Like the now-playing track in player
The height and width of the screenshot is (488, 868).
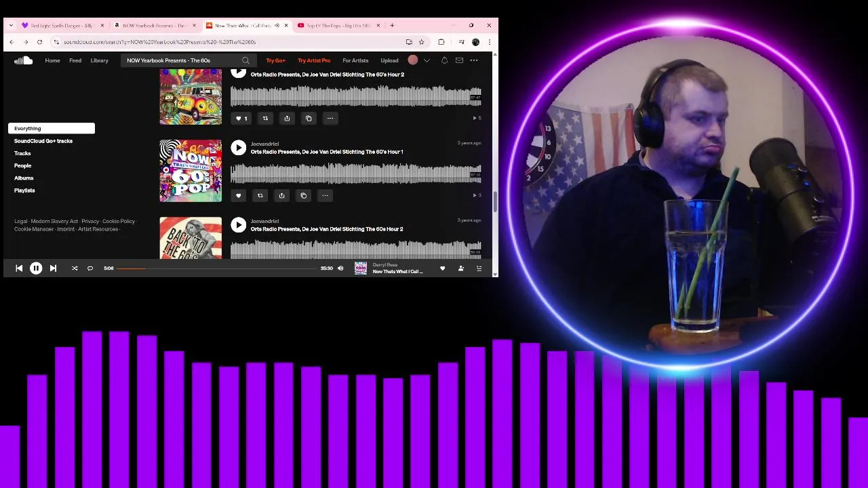tap(443, 268)
